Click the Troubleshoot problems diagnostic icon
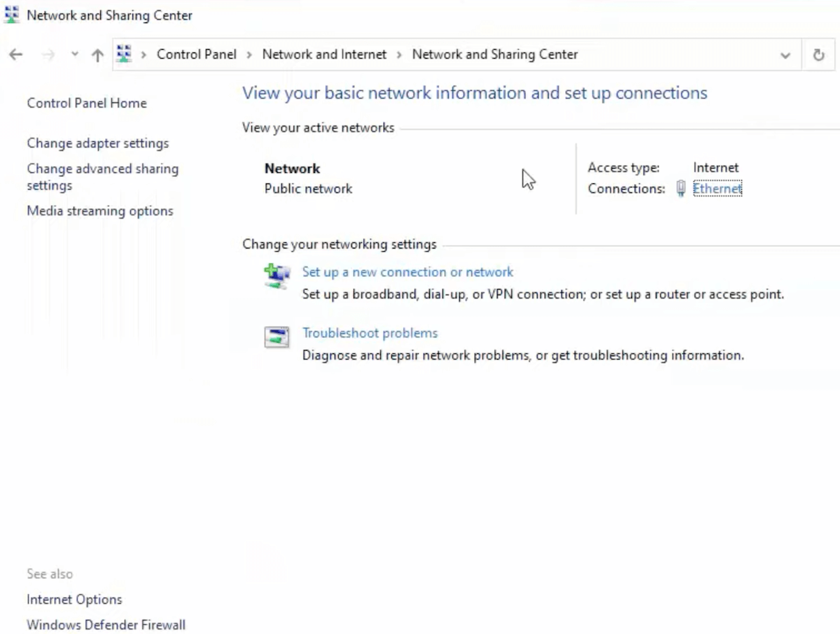The width and height of the screenshot is (840, 634). 276,337
